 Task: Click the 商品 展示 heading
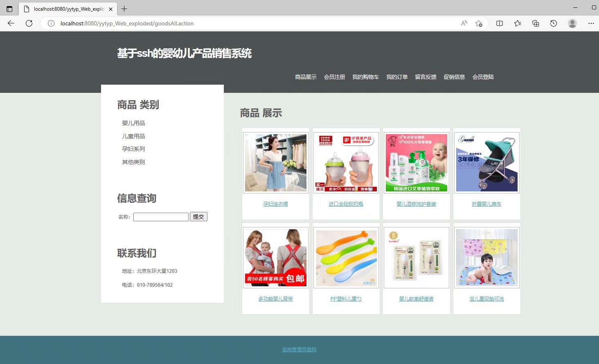(261, 113)
